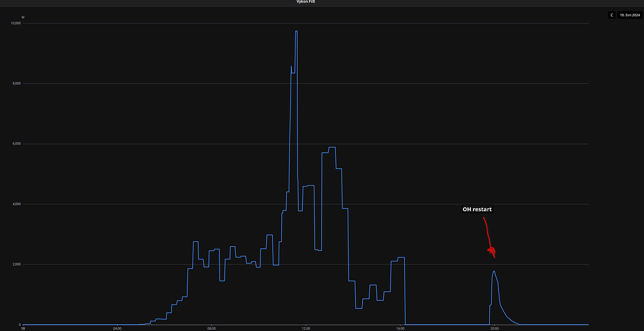Click the 08:00 time axis tick
This screenshot has width=644, height=331.
(211, 328)
